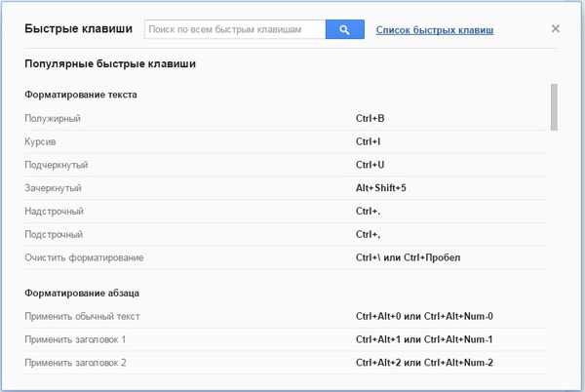Close the keyboard shortcuts dialog
Viewport: 585px width, 392px height.
click(x=555, y=28)
